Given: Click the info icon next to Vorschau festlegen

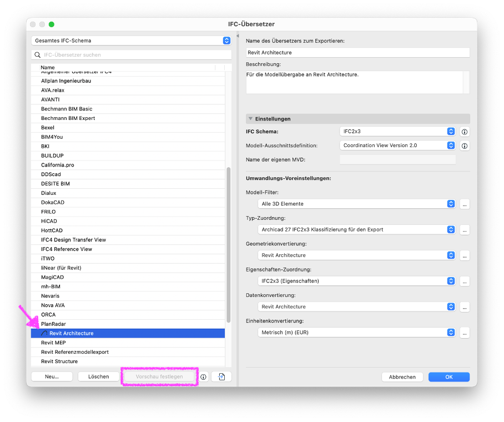Looking at the screenshot, I should tap(204, 376).
